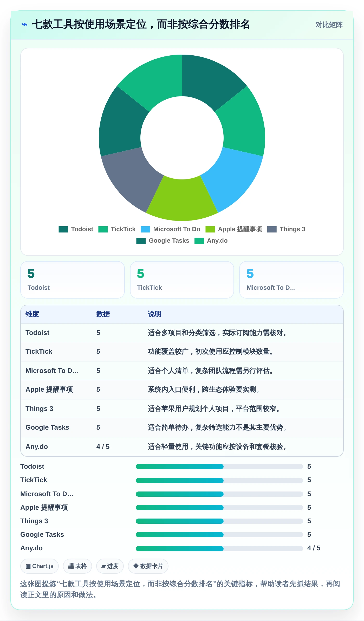
Task: Select Google Tasks in the table
Action: 47,427
